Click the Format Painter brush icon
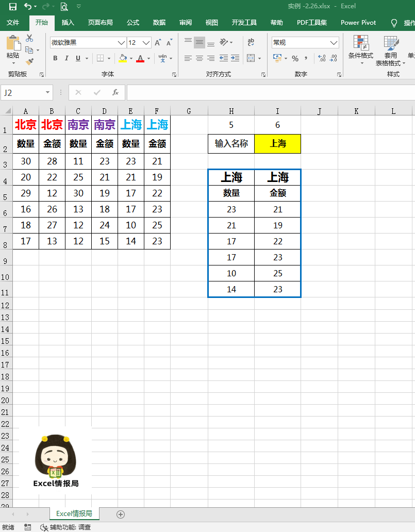The image size is (415, 532). point(29,62)
